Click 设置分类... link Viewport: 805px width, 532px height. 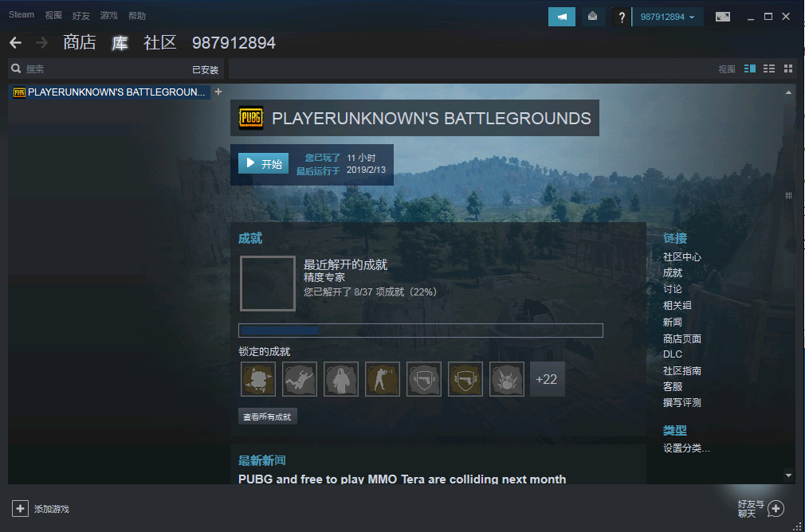click(x=686, y=448)
